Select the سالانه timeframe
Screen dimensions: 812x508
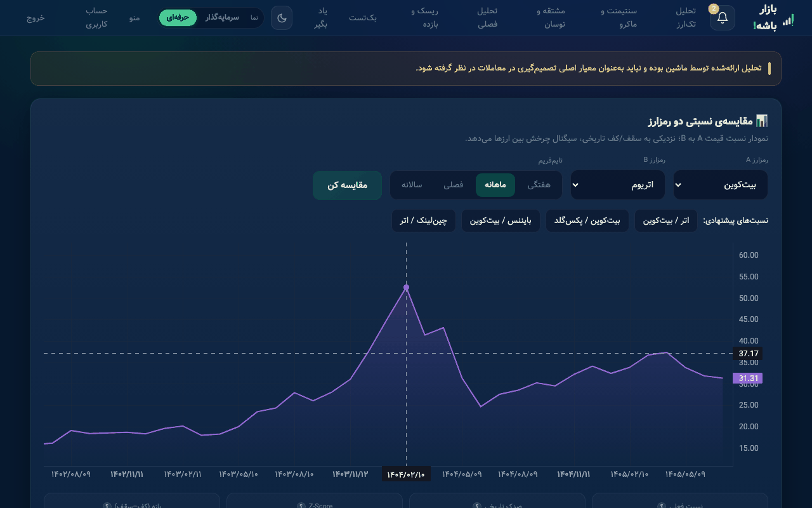pos(412,185)
